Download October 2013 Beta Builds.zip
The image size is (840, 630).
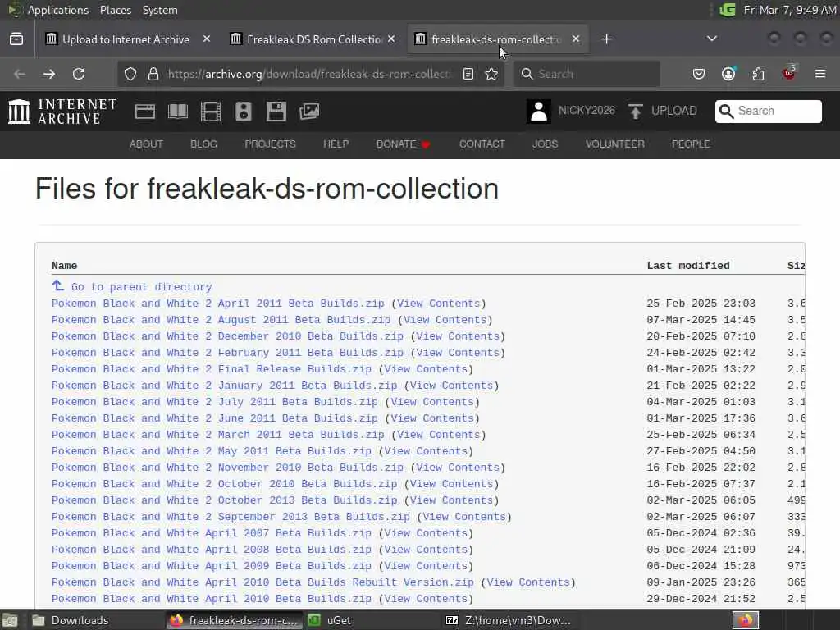click(x=225, y=500)
